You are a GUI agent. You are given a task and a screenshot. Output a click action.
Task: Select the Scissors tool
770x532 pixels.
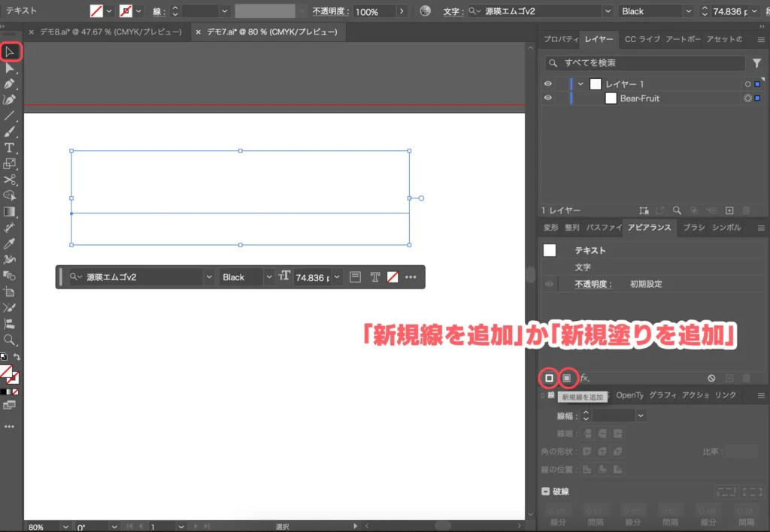[x=9, y=180]
